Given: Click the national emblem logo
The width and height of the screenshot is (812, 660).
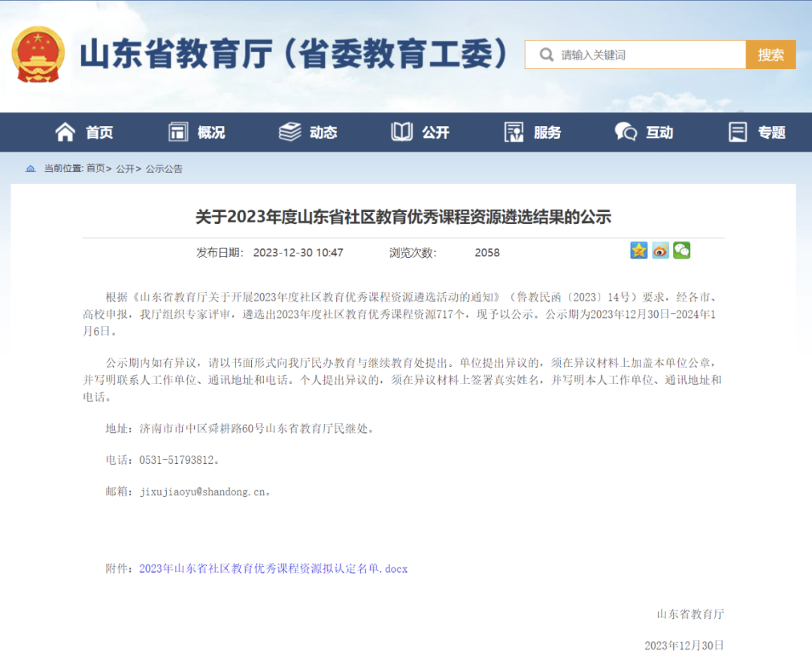Looking at the screenshot, I should coord(38,54).
